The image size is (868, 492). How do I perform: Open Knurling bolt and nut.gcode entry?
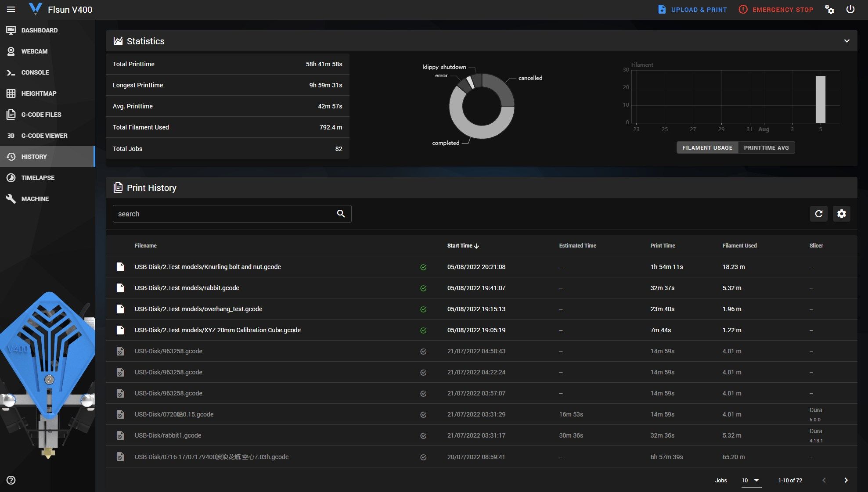pyautogui.click(x=482, y=267)
